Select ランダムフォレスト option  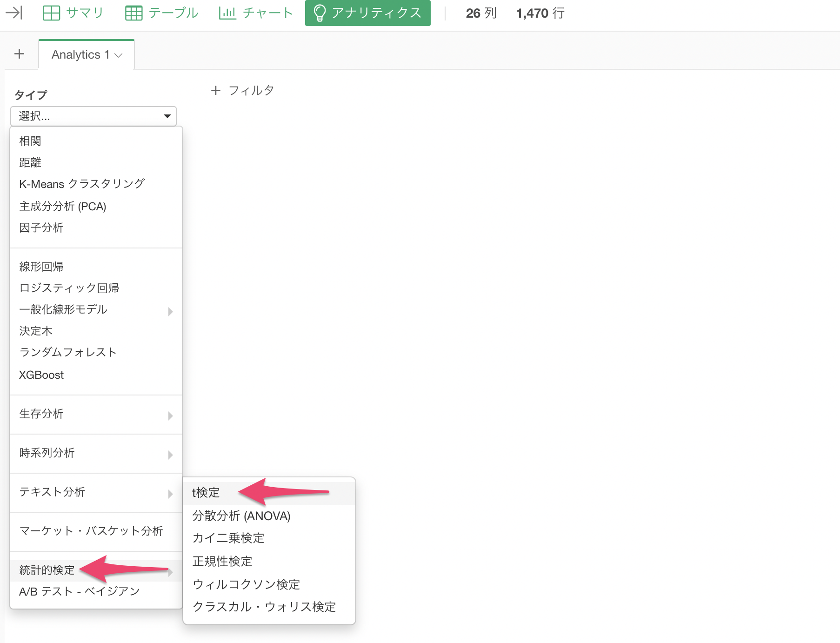(x=96, y=352)
